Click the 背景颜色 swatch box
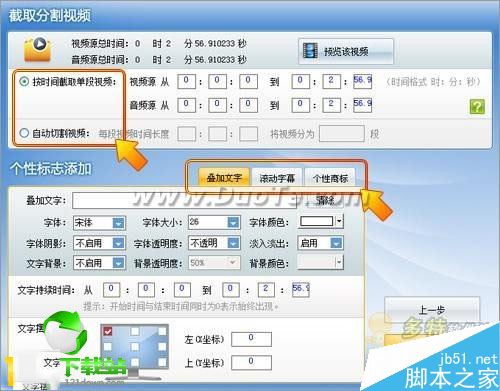 (x=316, y=263)
